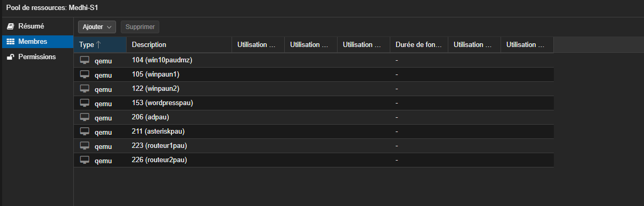Sort by Durée de fonctionnement column

tap(419, 45)
